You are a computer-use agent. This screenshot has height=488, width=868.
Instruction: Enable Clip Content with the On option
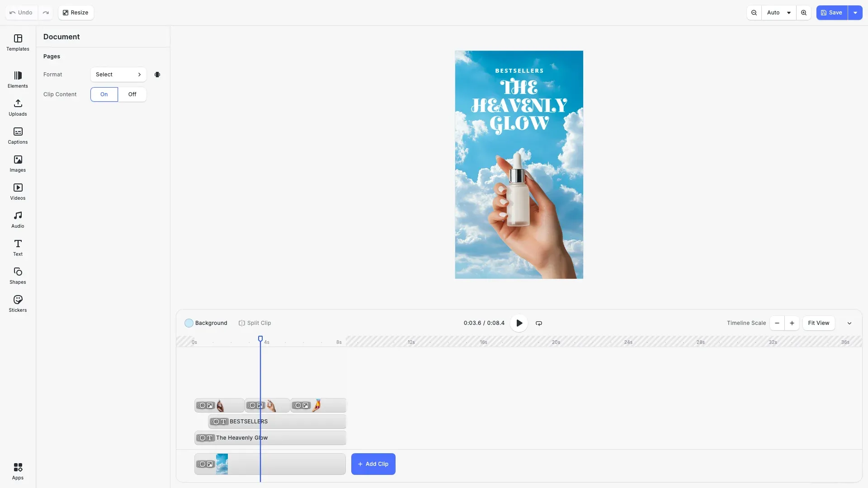(x=104, y=94)
